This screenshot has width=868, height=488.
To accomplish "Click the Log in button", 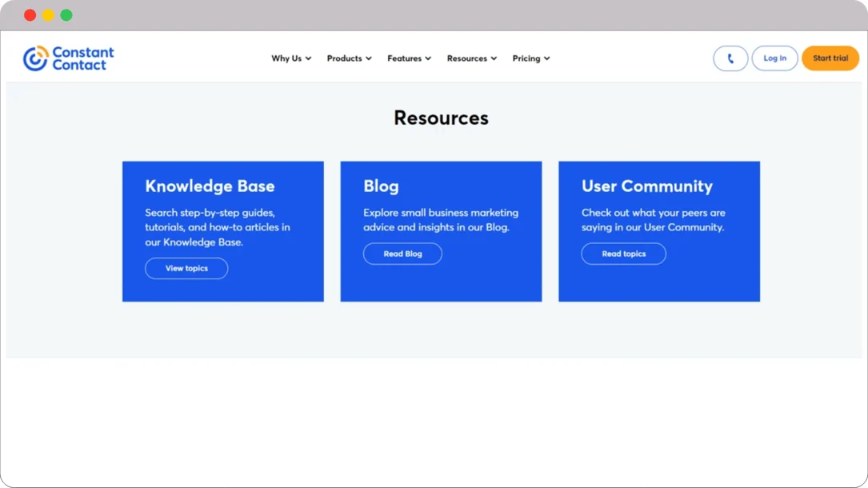I will pos(774,58).
